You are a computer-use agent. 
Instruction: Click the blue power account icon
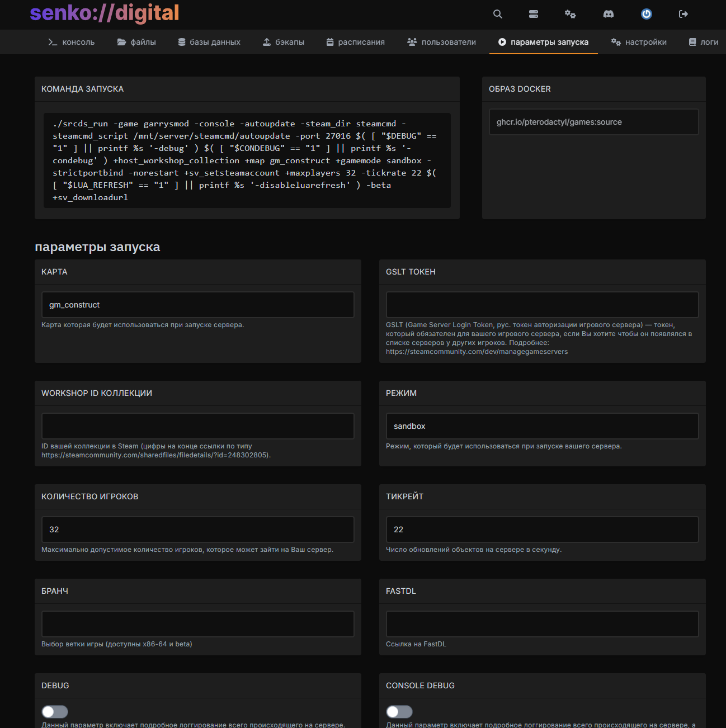pyautogui.click(x=647, y=14)
